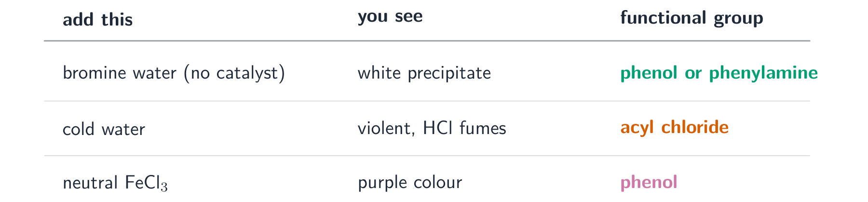The height and width of the screenshot is (202, 868).
Task: Click the orange 'acyl chloride' text
Action: tap(674, 127)
